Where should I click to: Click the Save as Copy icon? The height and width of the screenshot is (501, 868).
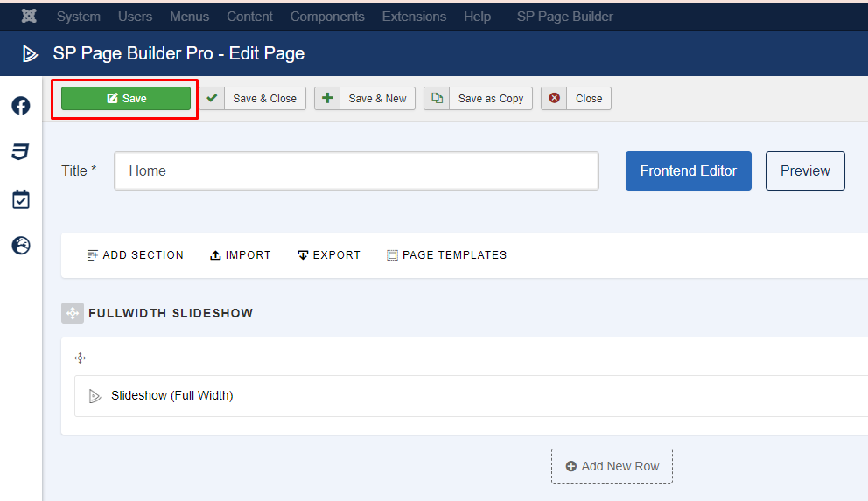coord(437,99)
